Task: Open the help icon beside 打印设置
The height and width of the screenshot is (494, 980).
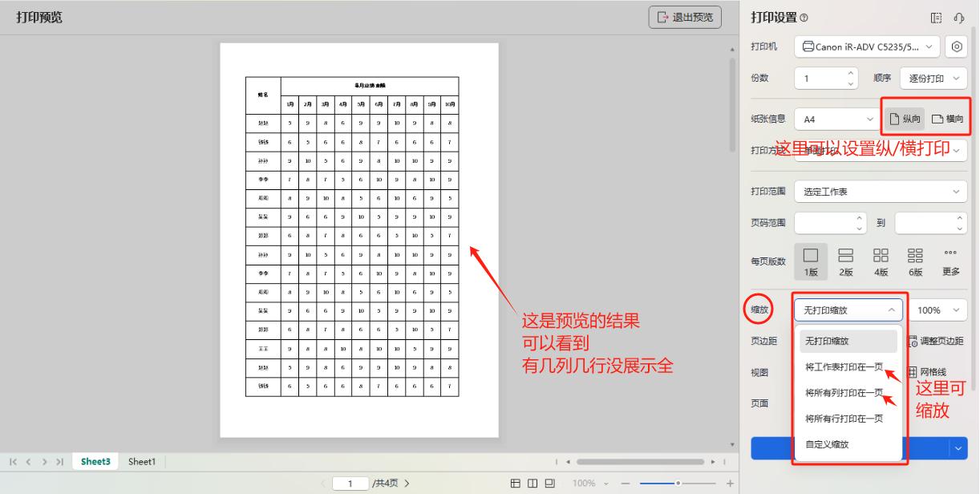Action: [x=804, y=18]
